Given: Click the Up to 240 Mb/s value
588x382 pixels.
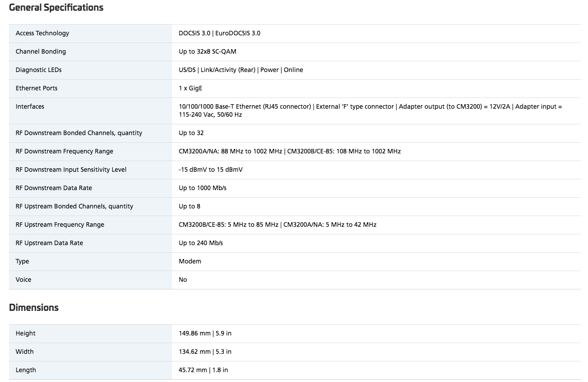Looking at the screenshot, I should coord(201,243).
